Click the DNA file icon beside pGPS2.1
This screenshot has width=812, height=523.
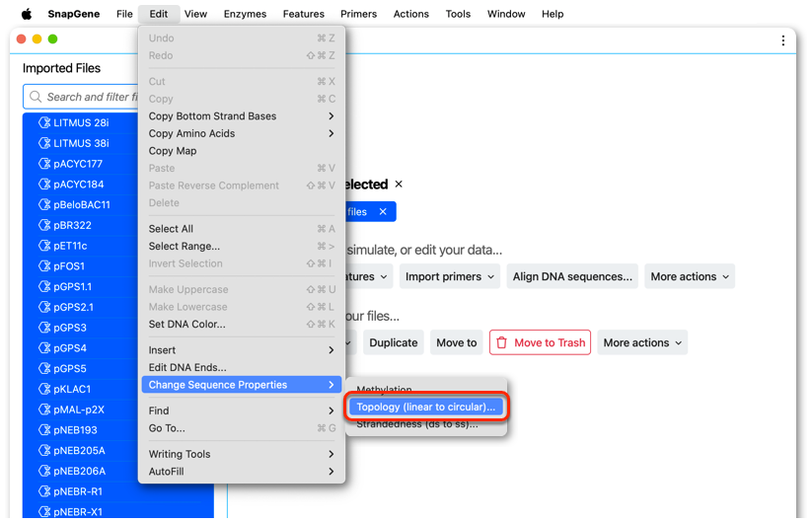(44, 307)
